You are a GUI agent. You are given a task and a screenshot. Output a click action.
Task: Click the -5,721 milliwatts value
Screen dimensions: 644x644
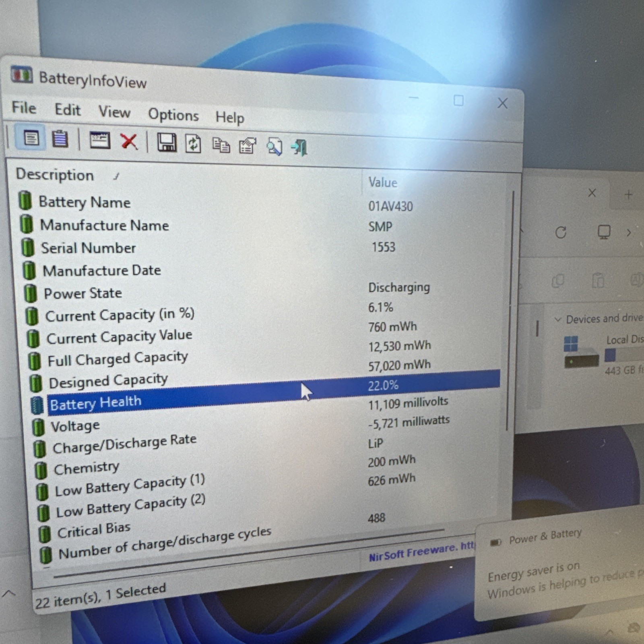click(x=409, y=422)
